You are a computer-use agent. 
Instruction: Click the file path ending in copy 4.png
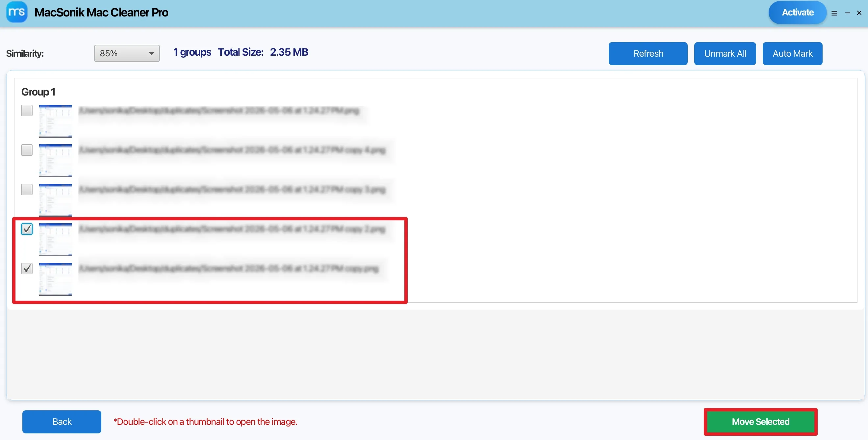(232, 150)
